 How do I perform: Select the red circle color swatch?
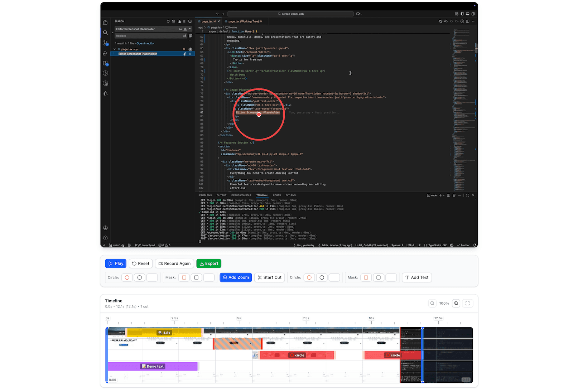click(x=127, y=277)
